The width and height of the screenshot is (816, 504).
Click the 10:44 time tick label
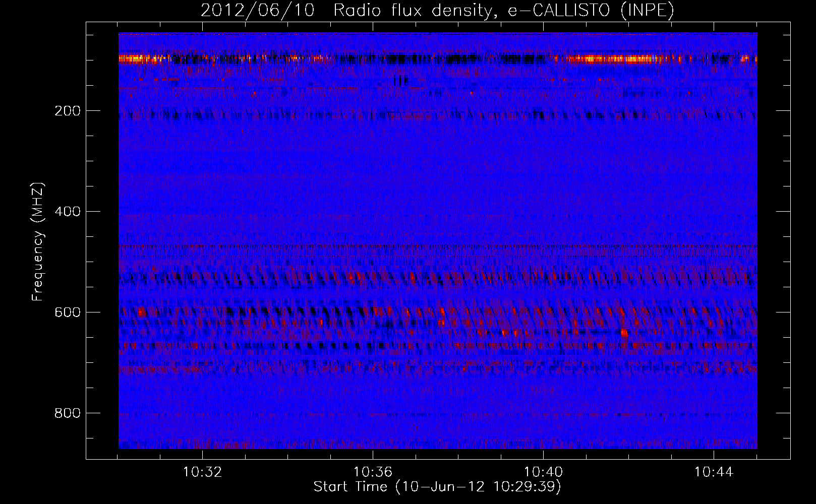pos(714,472)
